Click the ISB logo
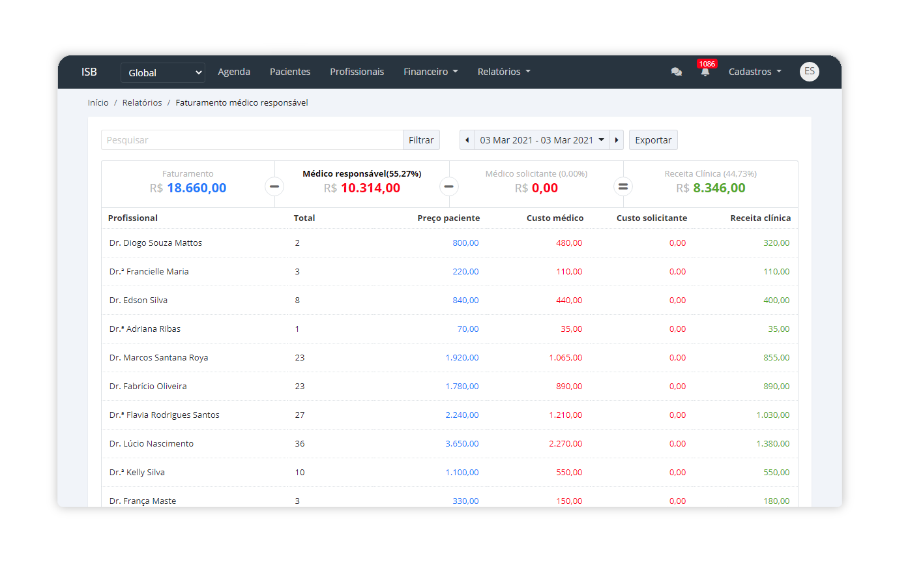 pyautogui.click(x=89, y=72)
